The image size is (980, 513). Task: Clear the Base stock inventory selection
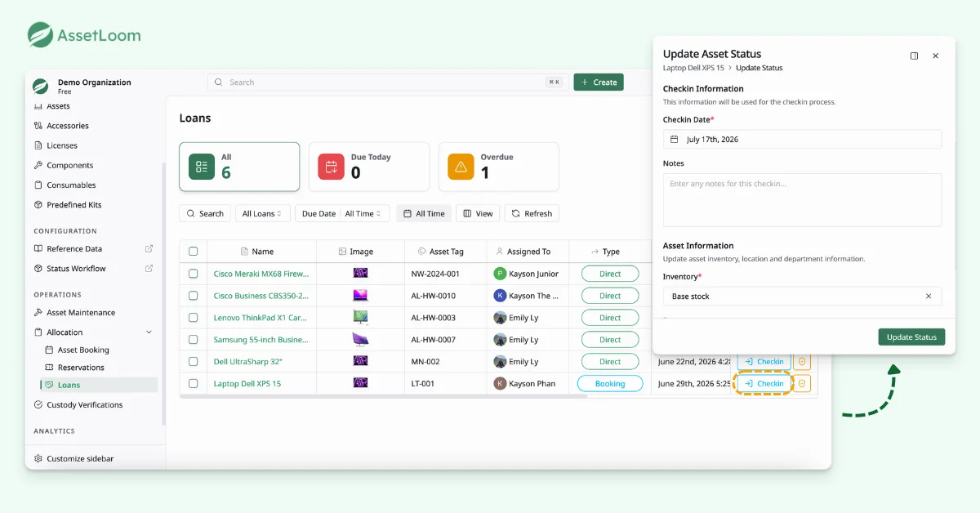(x=929, y=297)
